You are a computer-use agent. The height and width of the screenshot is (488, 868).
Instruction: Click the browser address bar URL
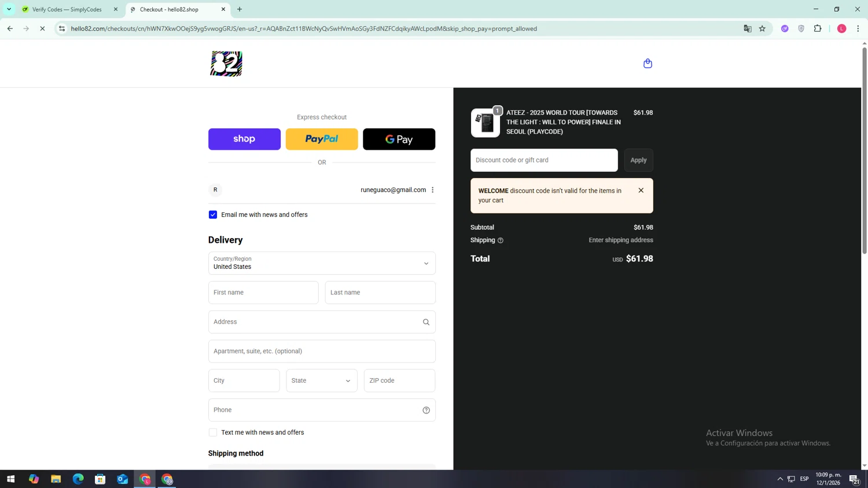[304, 28]
